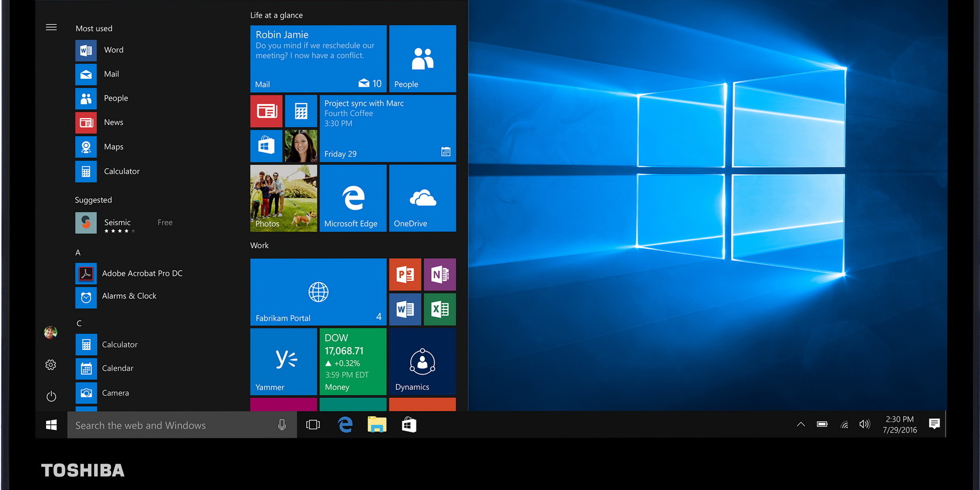The image size is (980, 490).
Task: Launch the PowerPoint tile
Action: [x=405, y=275]
